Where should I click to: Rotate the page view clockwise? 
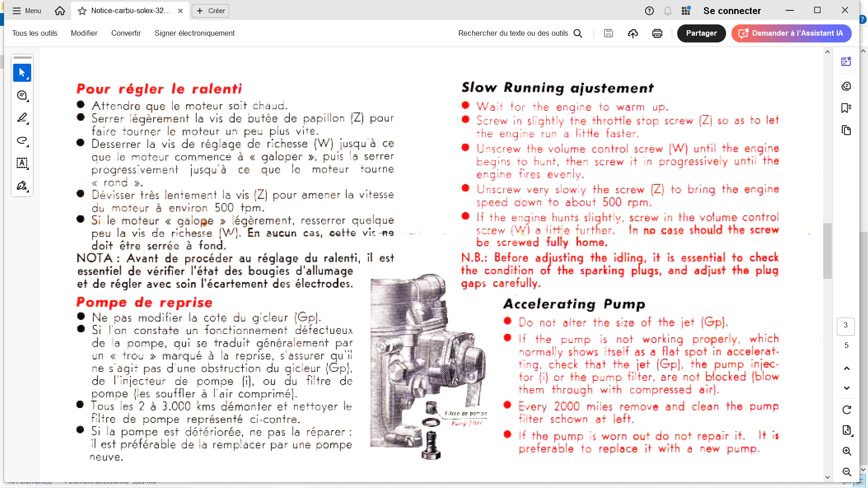pos(847,410)
